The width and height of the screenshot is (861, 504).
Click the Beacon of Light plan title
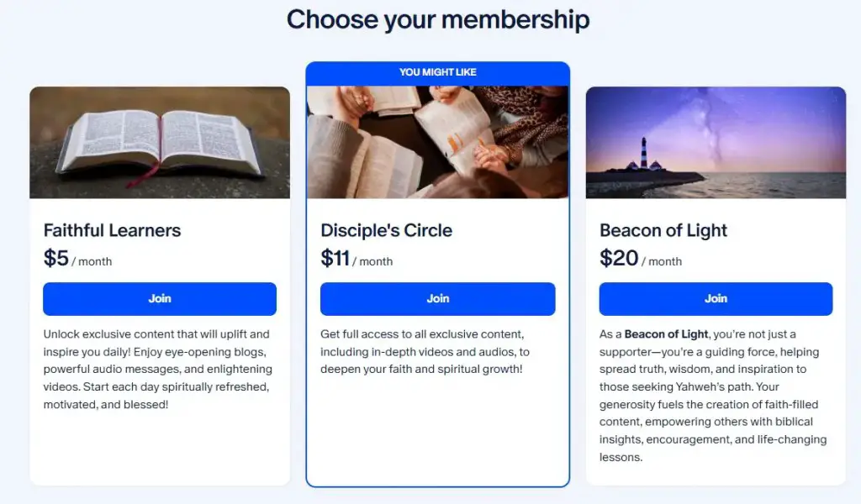(663, 230)
